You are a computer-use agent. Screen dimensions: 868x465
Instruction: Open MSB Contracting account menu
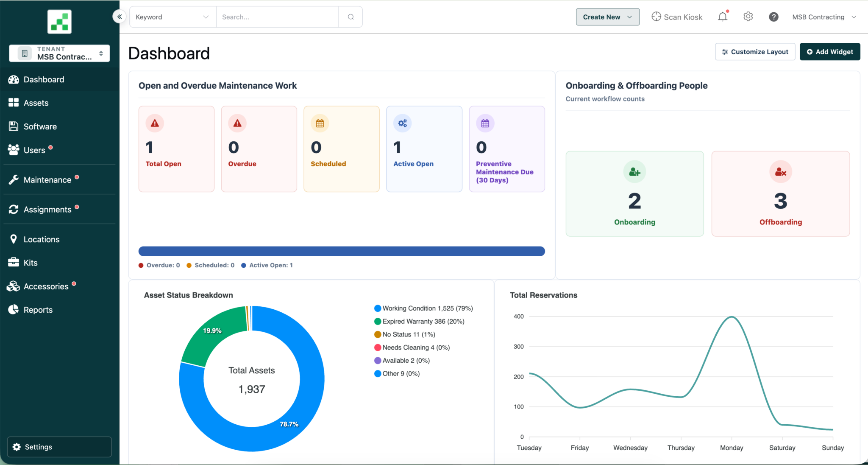point(824,17)
